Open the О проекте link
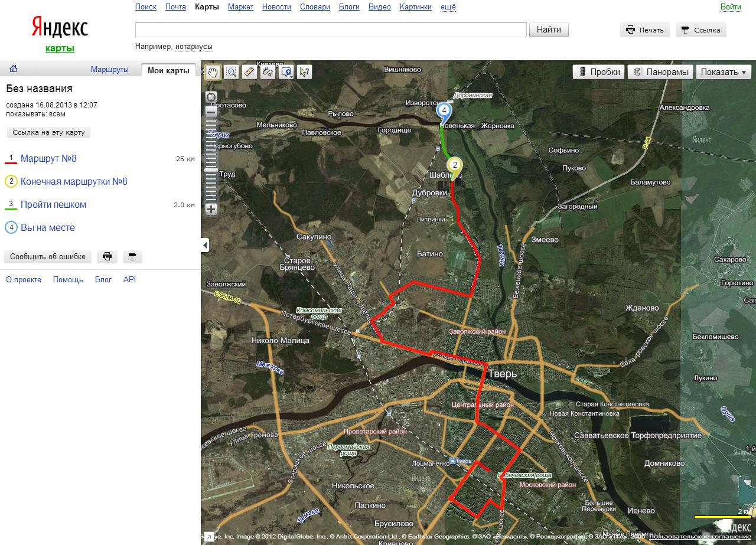 coord(24,279)
